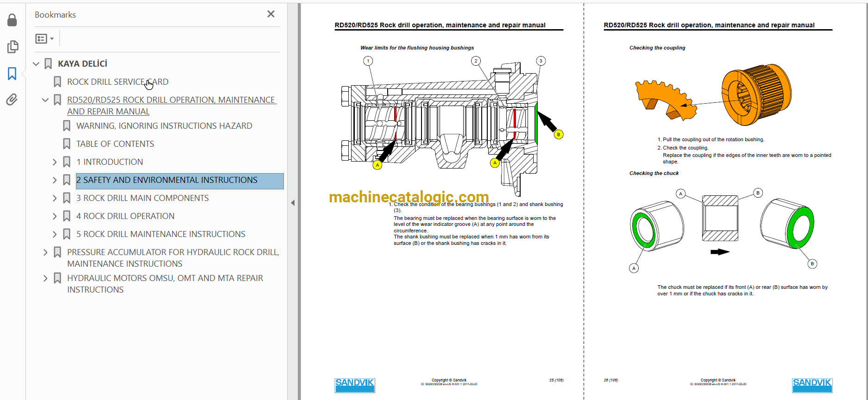The width and height of the screenshot is (868, 400).
Task: Click page number '26 (106)' footer
Action: (x=611, y=380)
